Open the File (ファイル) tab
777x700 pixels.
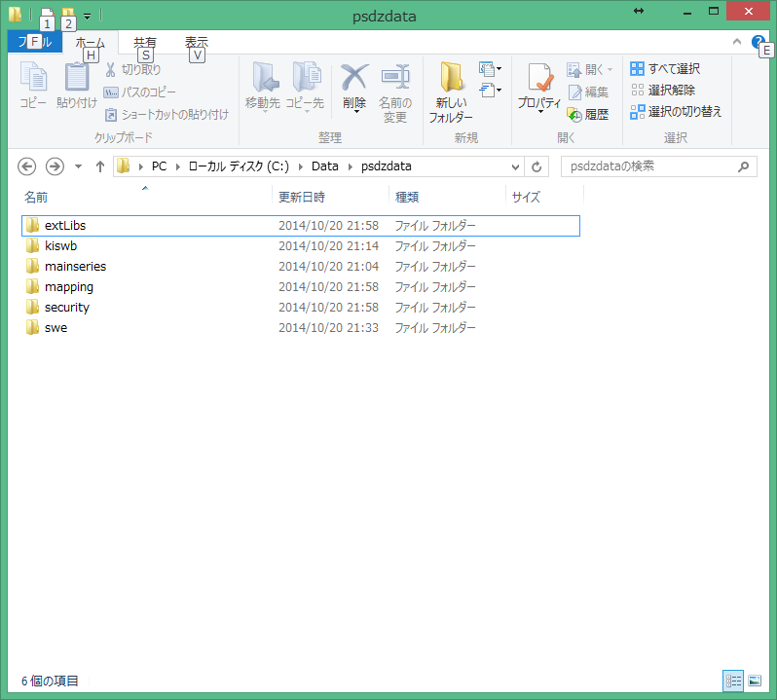(x=35, y=42)
